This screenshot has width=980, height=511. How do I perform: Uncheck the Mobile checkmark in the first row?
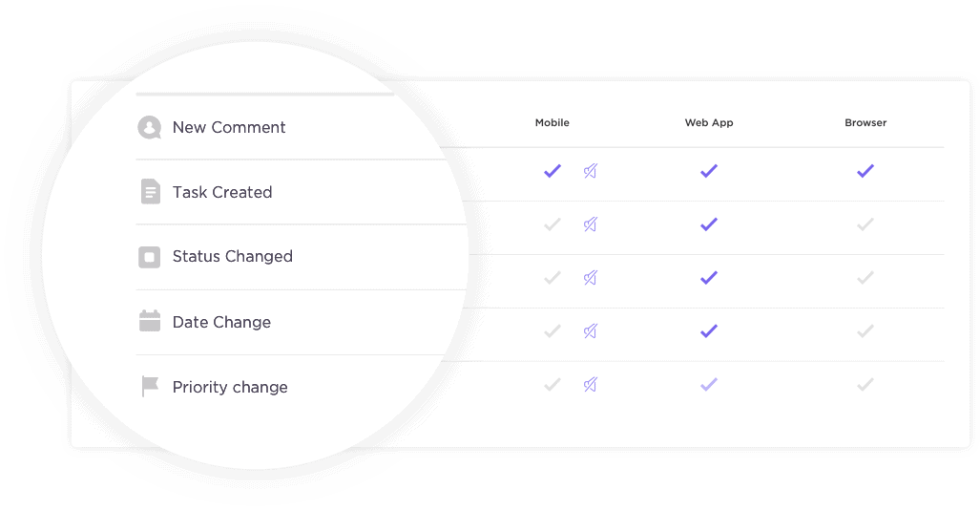(553, 171)
